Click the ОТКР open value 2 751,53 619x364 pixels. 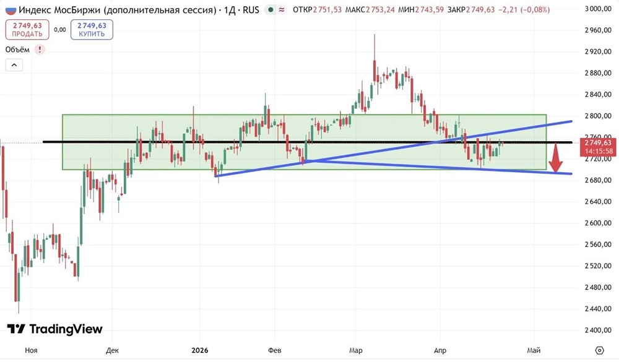327,9
